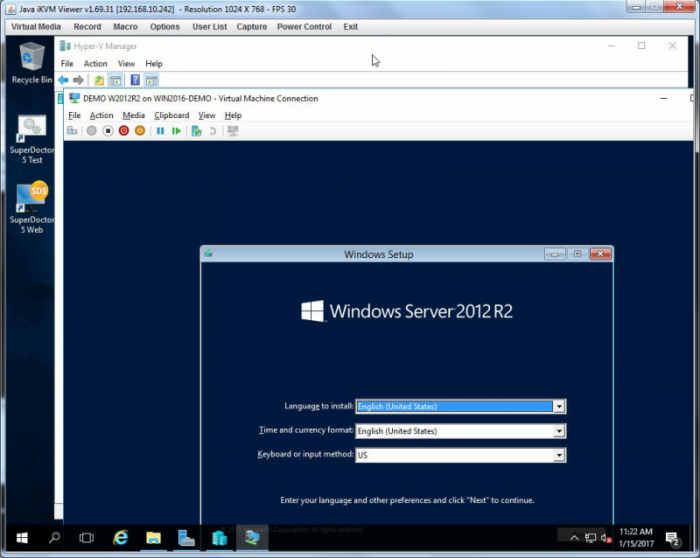The width and height of the screenshot is (700, 558).
Task: Open File Explorer from taskbar
Action: (x=153, y=538)
